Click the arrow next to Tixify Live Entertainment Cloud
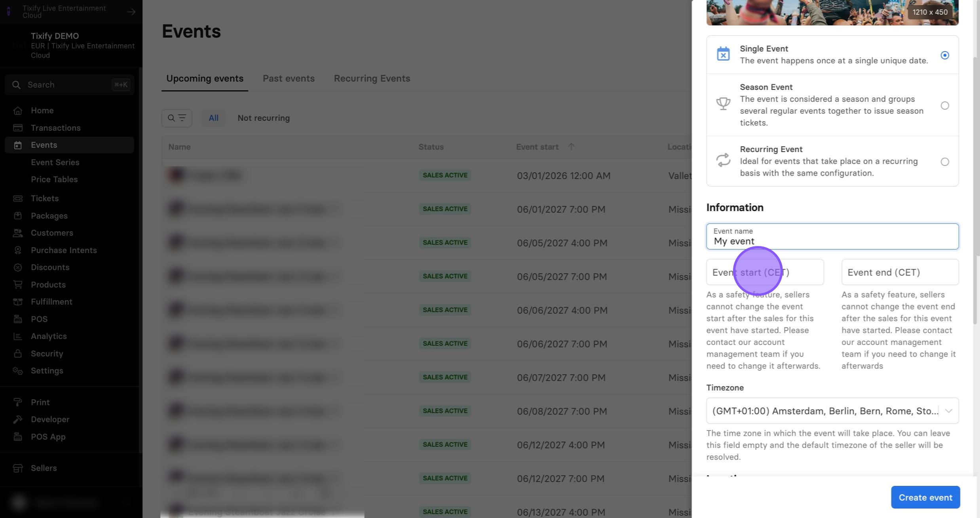The image size is (980, 518). [131, 12]
